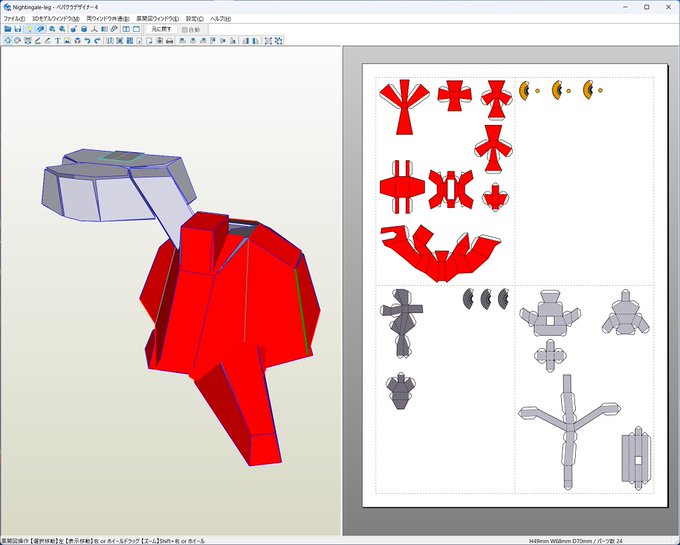Select the rotate-parts tool icon
Screen dimensions: 680x545
[x=17, y=41]
